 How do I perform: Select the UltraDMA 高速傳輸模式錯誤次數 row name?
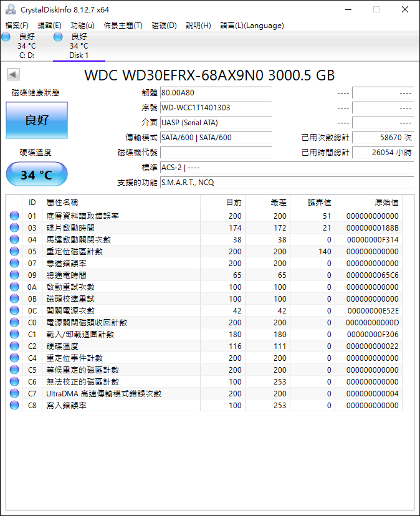(x=103, y=394)
